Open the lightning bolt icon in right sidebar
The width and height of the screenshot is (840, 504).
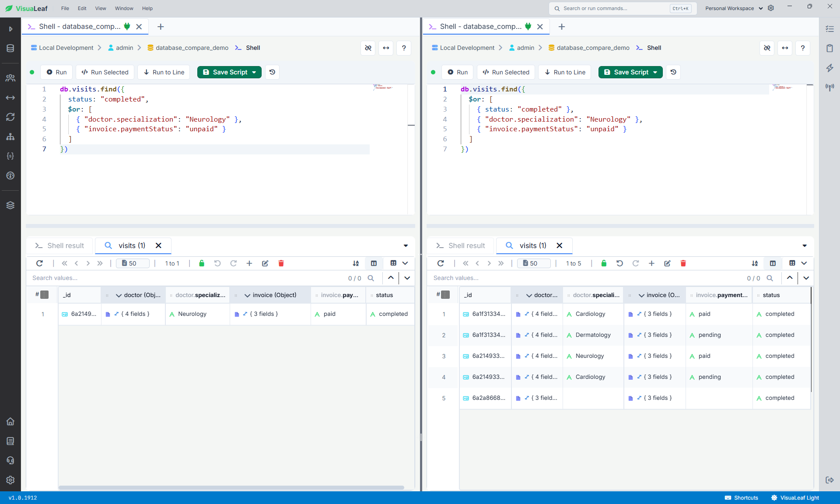point(829,68)
